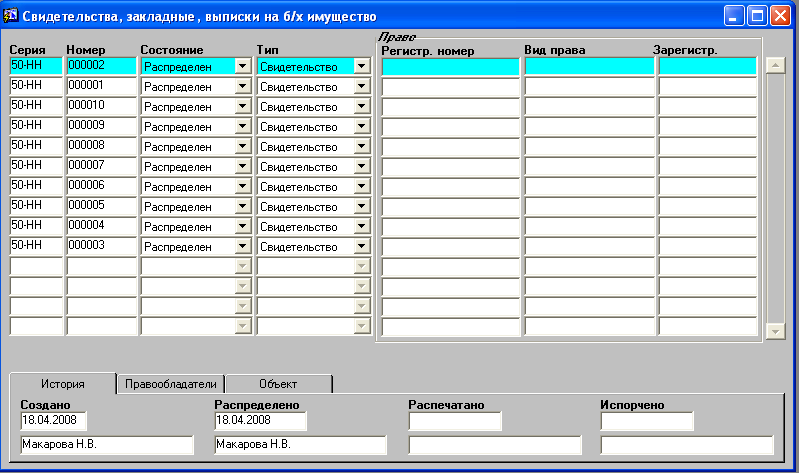799x473 pixels.
Task: Click the Распределено date field 18.04.2008
Action: [260, 421]
